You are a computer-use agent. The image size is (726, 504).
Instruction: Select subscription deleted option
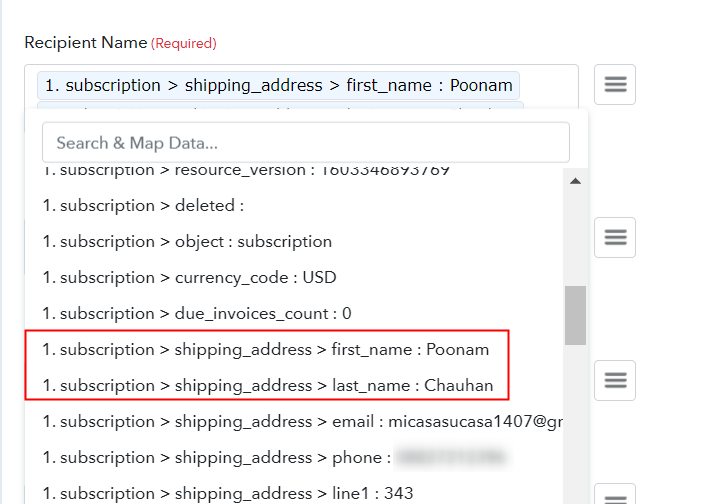coord(143,205)
